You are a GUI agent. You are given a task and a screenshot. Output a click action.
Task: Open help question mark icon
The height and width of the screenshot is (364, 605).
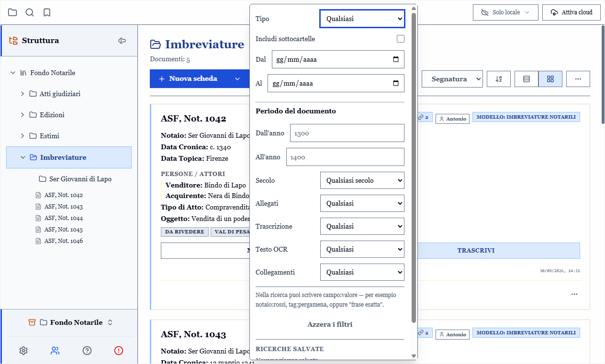click(x=87, y=351)
